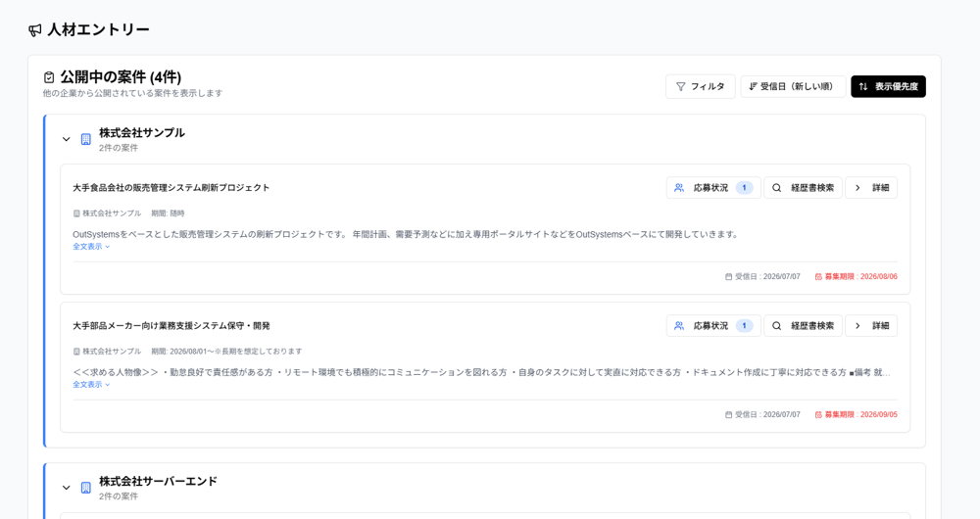Click 2件の案件 under 株式会社サーバーエンド
The width and height of the screenshot is (980, 519).
(x=119, y=497)
